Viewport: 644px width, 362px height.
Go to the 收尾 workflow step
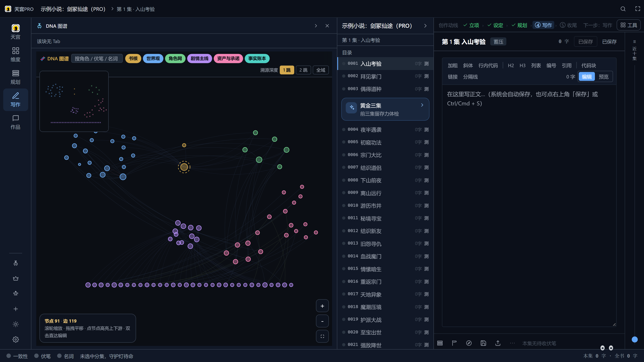point(568,25)
